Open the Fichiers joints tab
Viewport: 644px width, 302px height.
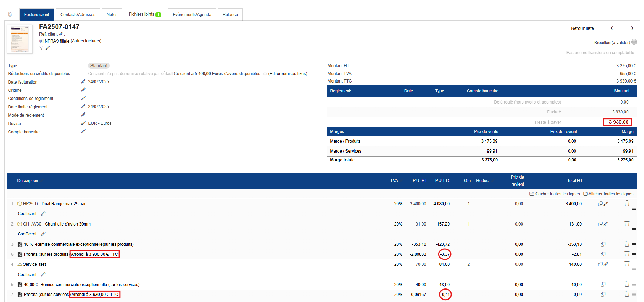coord(145,15)
